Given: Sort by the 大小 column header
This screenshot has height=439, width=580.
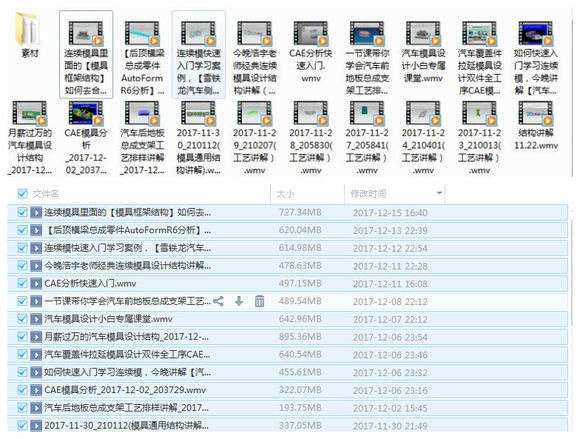Looking at the screenshot, I should tap(286, 194).
